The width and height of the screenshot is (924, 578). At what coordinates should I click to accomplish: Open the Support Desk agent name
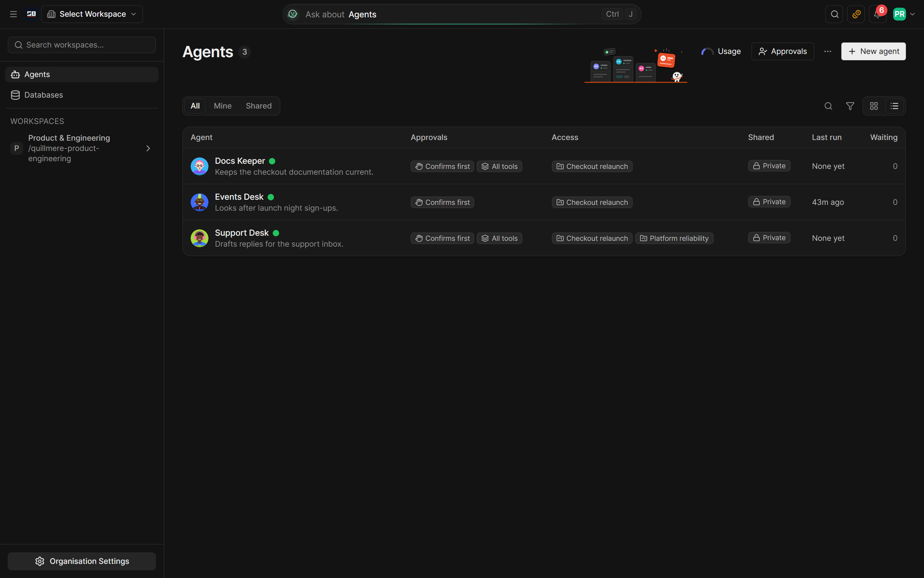tap(242, 233)
